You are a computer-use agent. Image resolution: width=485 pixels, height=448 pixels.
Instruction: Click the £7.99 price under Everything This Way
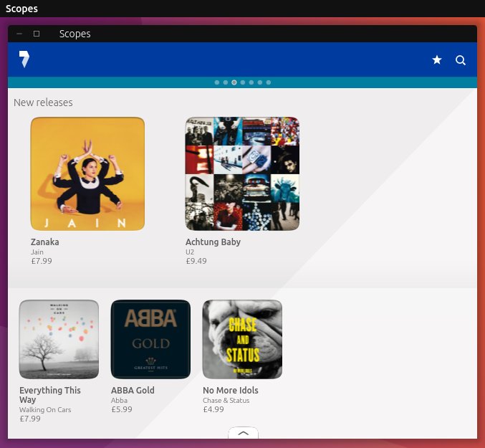pos(30,419)
